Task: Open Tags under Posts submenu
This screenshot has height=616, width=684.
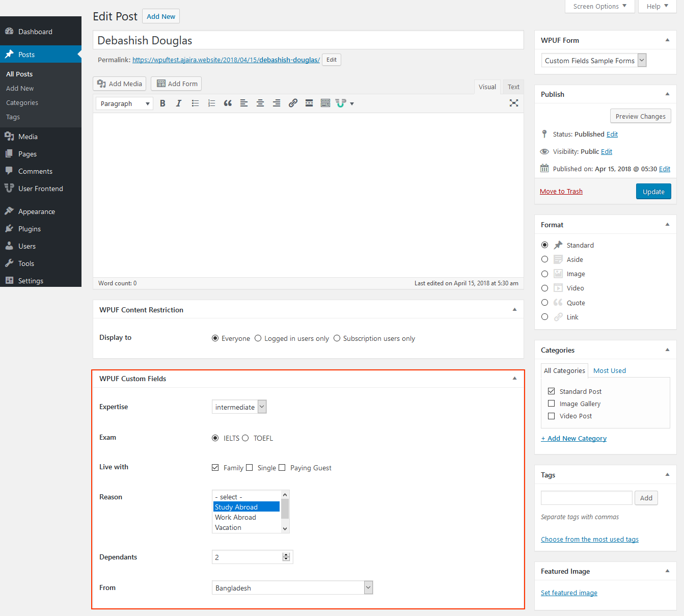Action: (13, 117)
